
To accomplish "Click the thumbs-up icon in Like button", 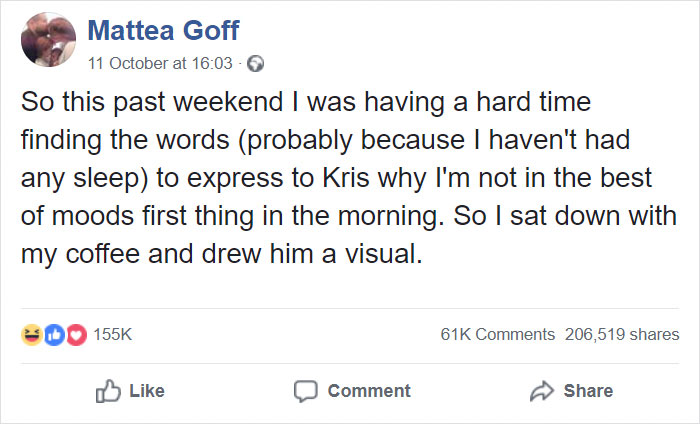I will pos(107,390).
